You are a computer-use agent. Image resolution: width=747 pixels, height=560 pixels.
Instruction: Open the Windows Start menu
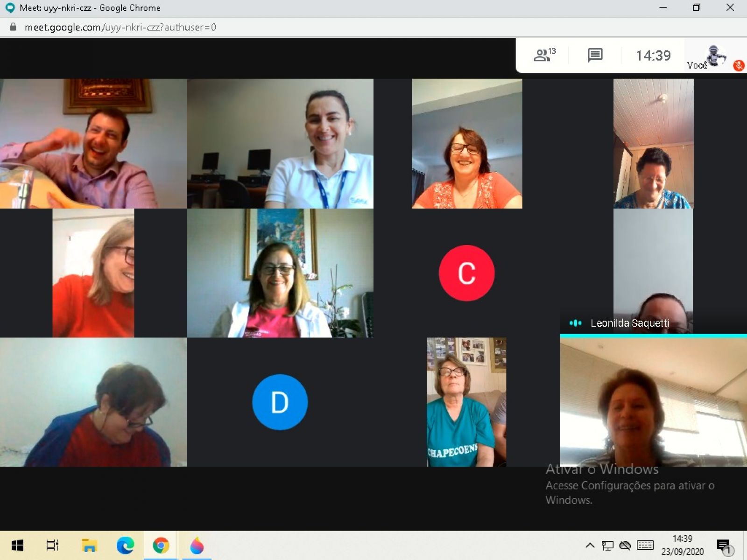[17, 545]
